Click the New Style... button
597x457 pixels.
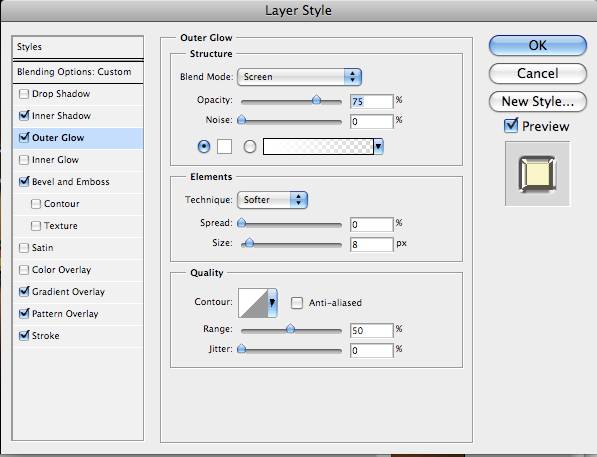point(538,102)
